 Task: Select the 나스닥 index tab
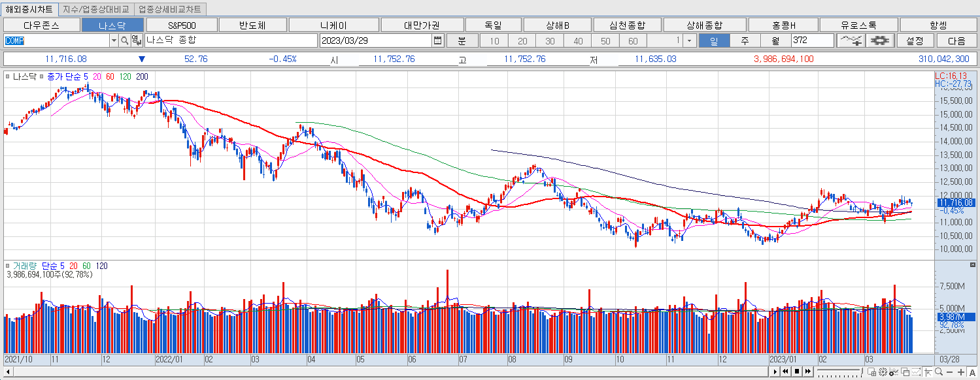point(112,25)
